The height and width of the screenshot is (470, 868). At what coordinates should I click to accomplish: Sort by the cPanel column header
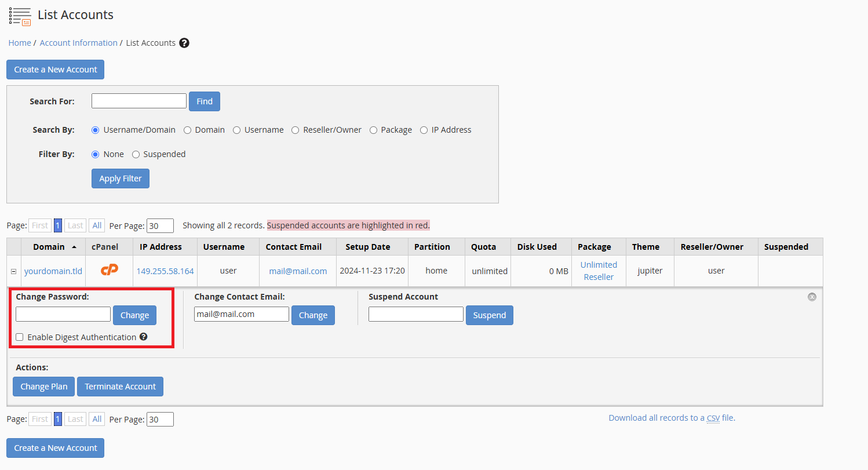point(105,247)
